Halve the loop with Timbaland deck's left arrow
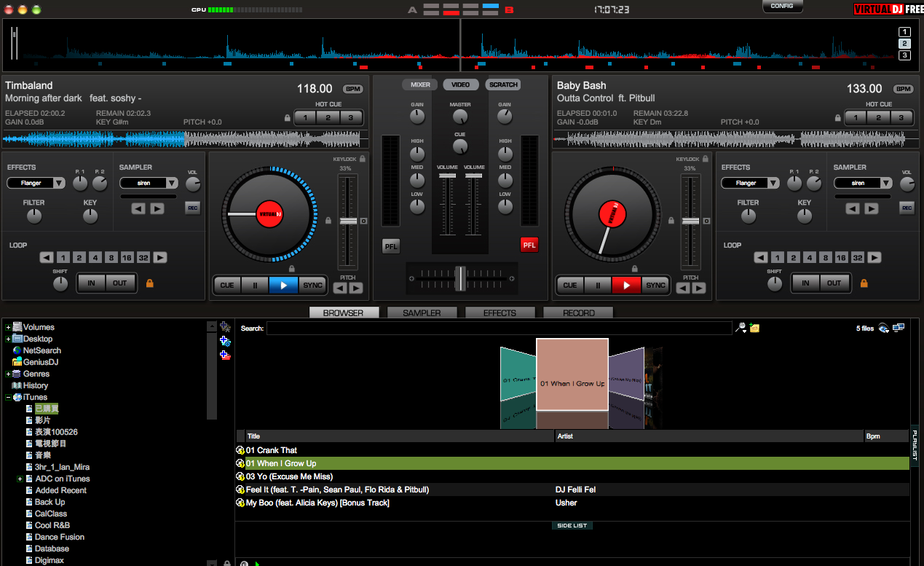The image size is (924, 566). (x=47, y=257)
